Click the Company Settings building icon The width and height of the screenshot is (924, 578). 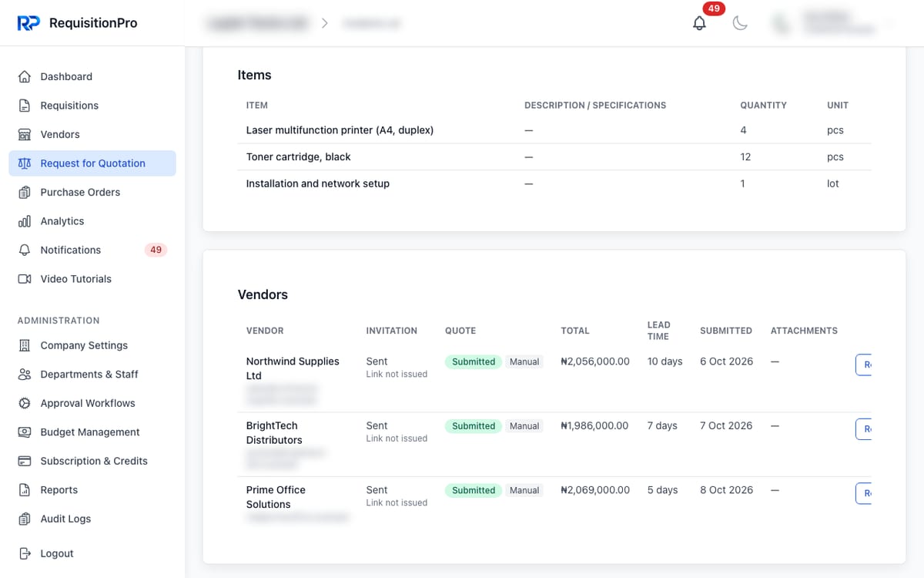[x=25, y=346]
